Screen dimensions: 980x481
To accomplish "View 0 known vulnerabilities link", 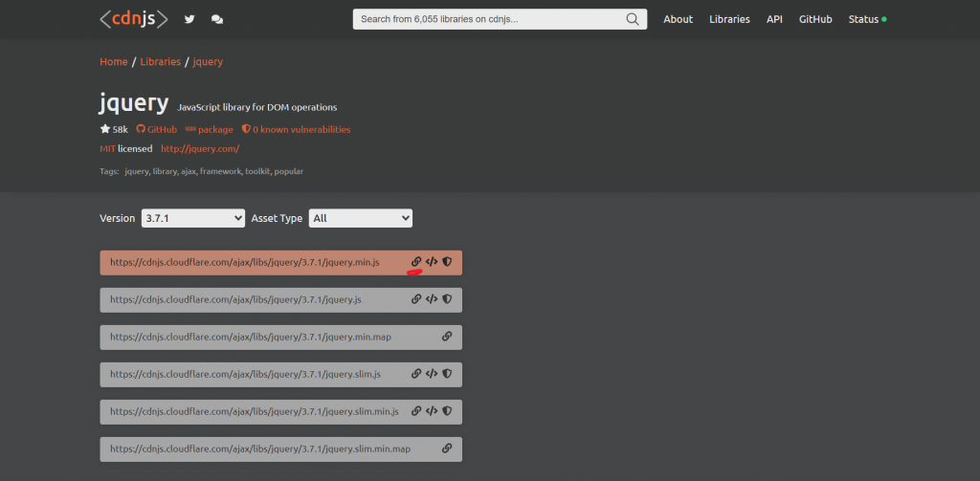I will click(x=297, y=129).
